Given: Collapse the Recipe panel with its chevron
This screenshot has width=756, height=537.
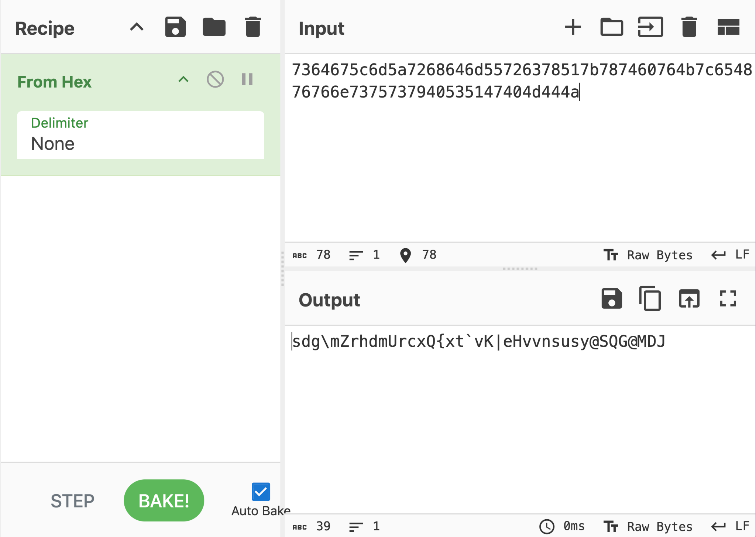Looking at the screenshot, I should click(137, 27).
